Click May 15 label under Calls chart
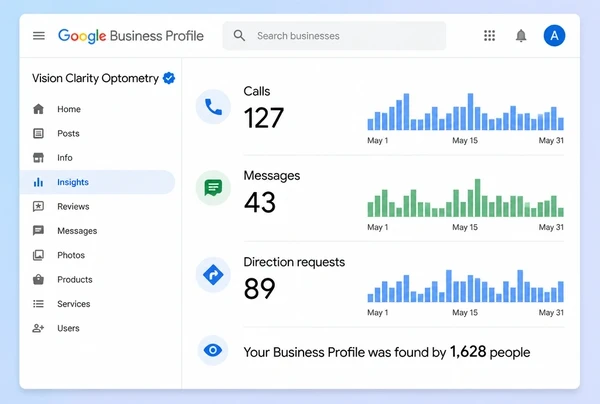This screenshot has height=404, width=600. point(465,140)
